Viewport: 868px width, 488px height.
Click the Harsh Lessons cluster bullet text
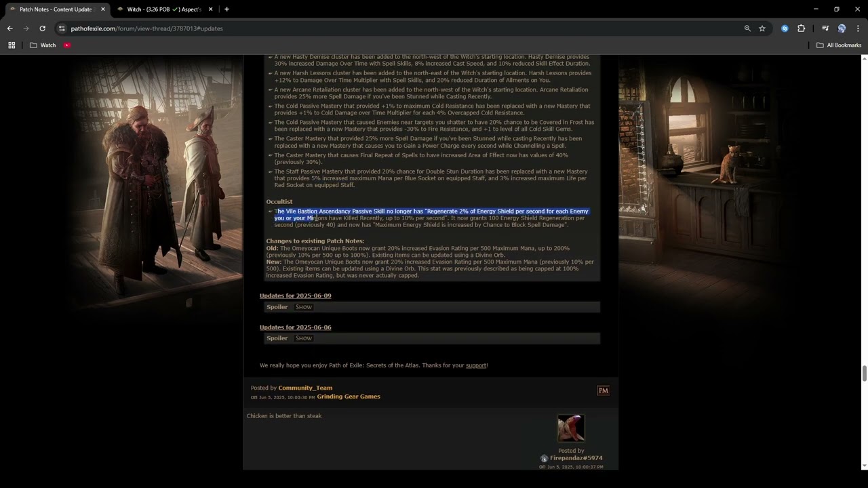point(433,77)
